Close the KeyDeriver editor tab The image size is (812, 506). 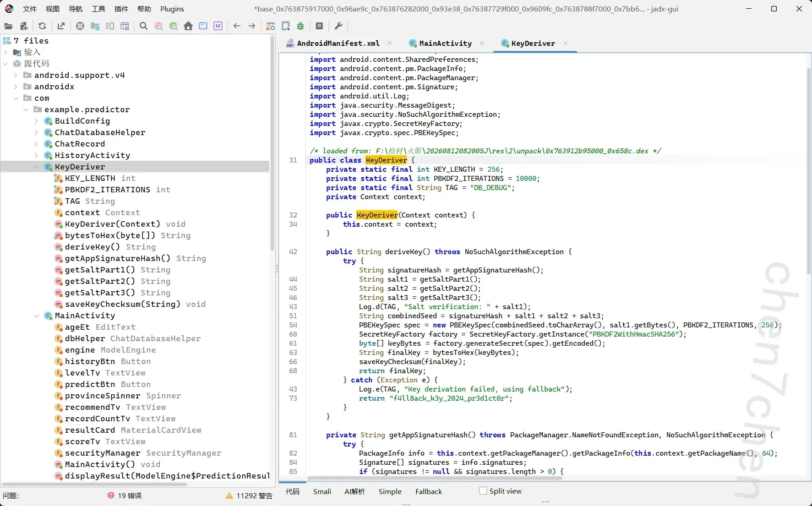pos(566,43)
